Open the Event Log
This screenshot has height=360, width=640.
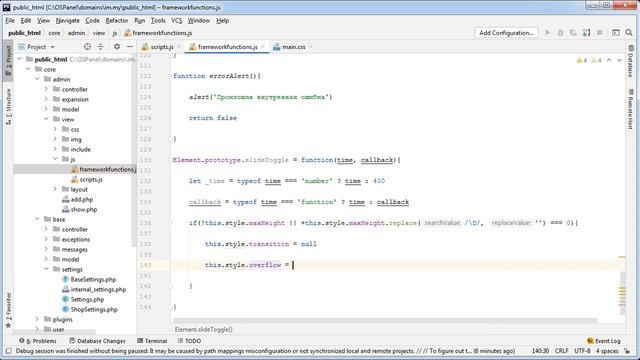click(x=604, y=341)
